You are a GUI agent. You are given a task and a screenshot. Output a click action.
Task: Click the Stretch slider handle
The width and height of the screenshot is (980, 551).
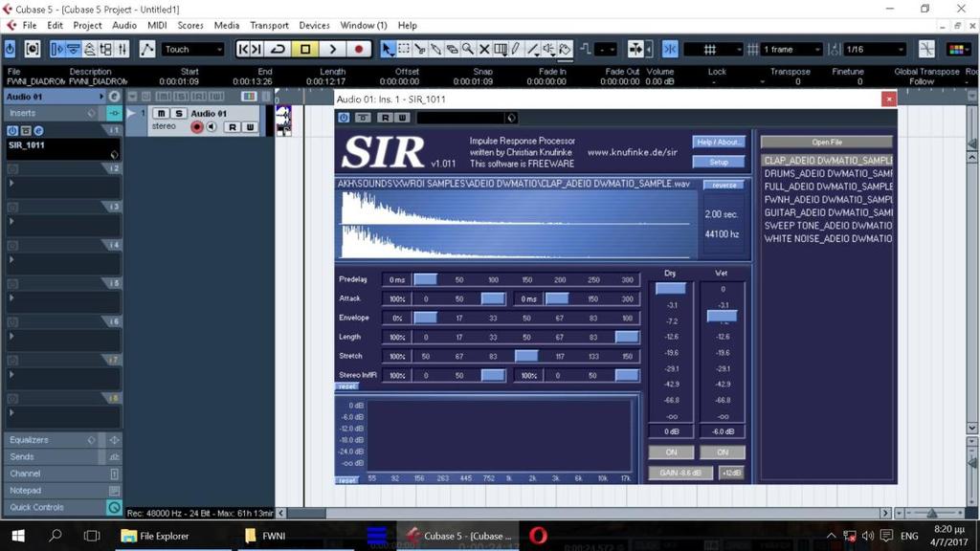[x=526, y=356]
